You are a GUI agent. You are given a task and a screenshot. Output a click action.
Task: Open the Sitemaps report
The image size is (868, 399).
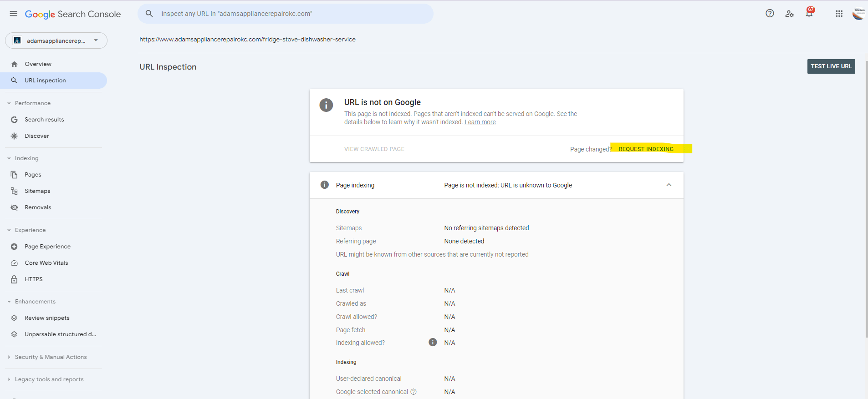tap(37, 191)
